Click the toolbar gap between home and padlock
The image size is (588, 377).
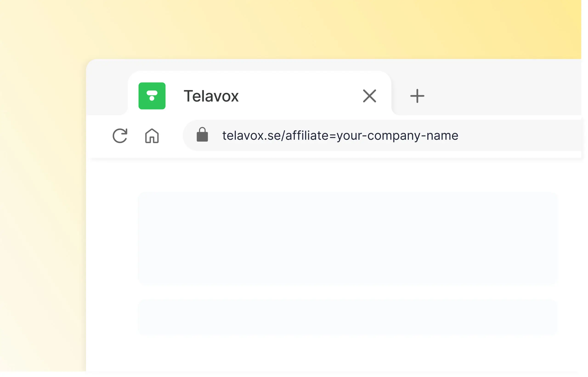(x=171, y=136)
